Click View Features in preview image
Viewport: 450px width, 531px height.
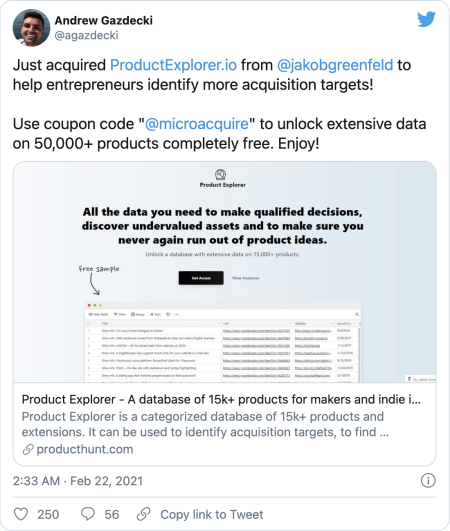(245, 278)
